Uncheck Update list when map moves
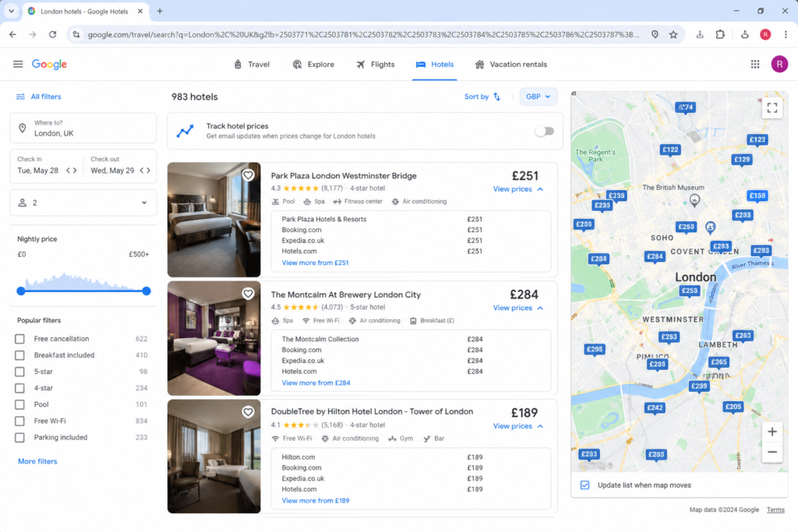This screenshot has width=798, height=532. pos(584,485)
